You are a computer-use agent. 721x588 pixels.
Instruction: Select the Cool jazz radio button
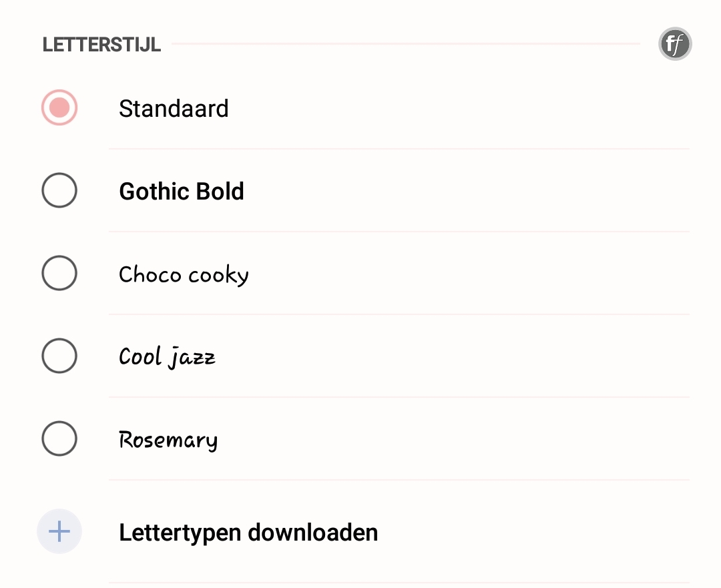(59, 356)
